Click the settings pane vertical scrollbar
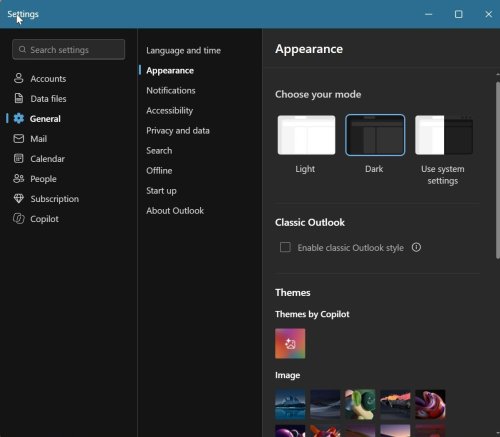Viewport: 500px width, 437px height. (498, 170)
